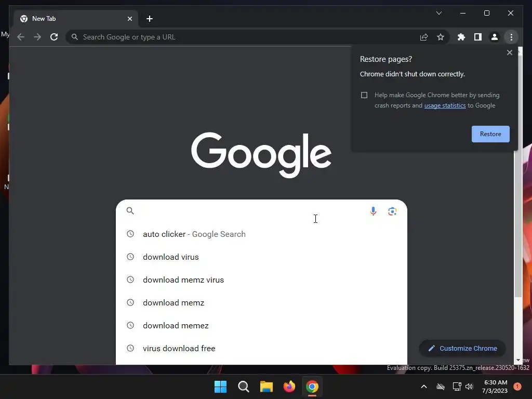
Task: Open the Chrome three-dot menu
Action: tap(511, 37)
